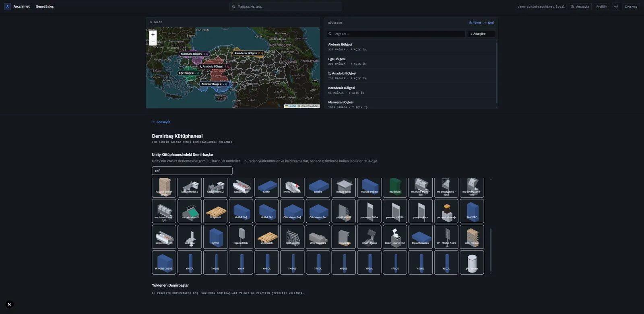644x314 pixels.
Task: Open Ege Bölgesi in the regions list
Action: click(410, 61)
